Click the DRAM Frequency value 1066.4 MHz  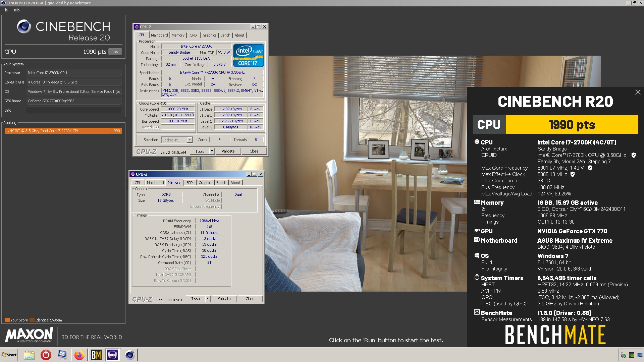point(209,221)
